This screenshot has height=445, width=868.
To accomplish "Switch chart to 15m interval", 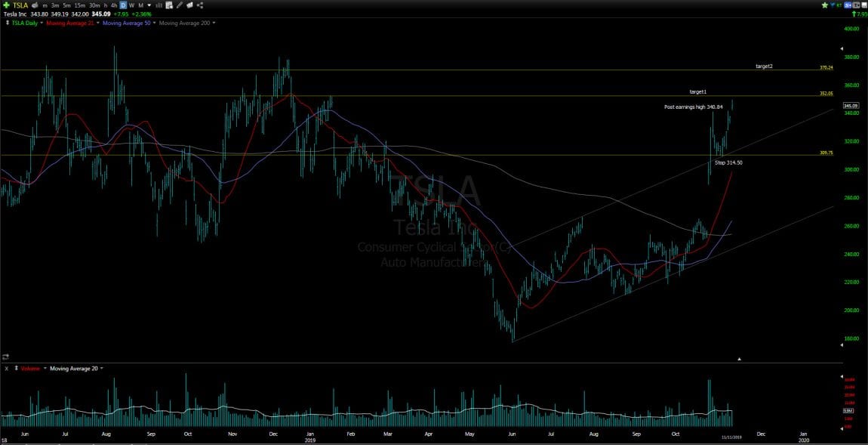I will point(80,5).
